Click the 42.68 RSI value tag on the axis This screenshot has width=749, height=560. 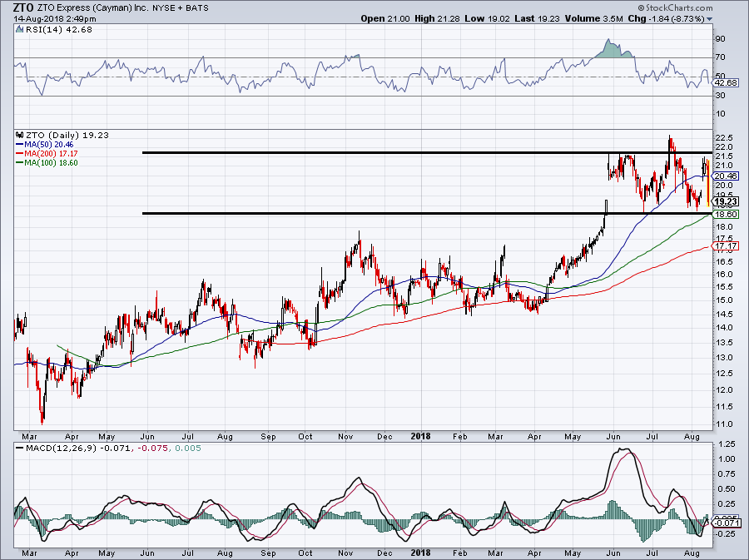pos(727,82)
